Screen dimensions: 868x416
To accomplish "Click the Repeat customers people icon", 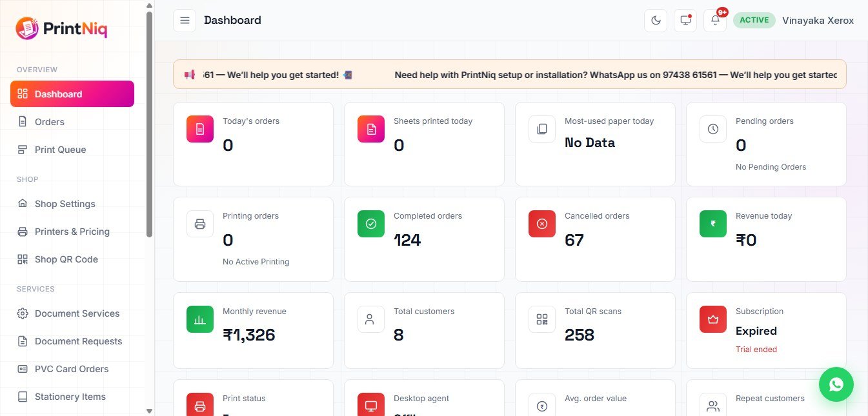I will (x=713, y=404).
